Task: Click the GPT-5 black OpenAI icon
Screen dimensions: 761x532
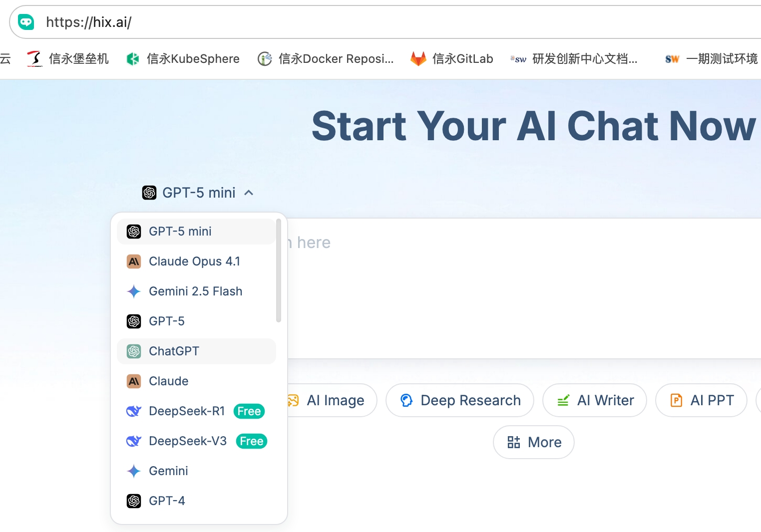Action: pos(134,321)
